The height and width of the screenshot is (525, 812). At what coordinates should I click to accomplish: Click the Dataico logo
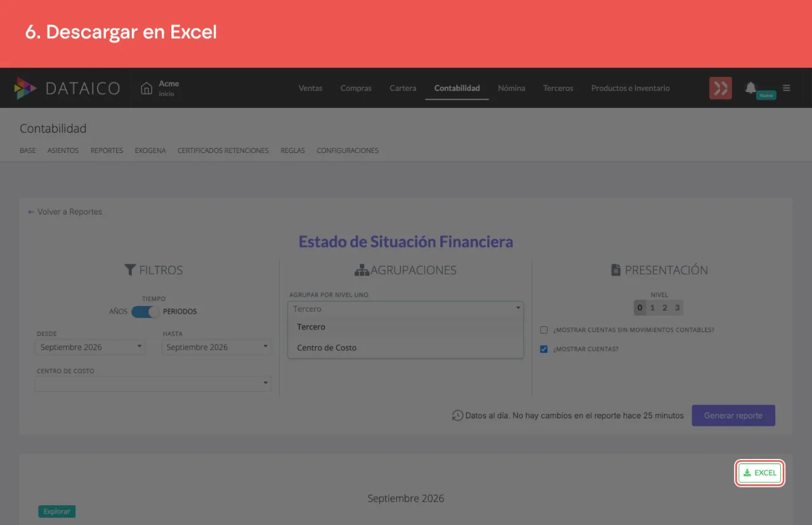pos(67,88)
